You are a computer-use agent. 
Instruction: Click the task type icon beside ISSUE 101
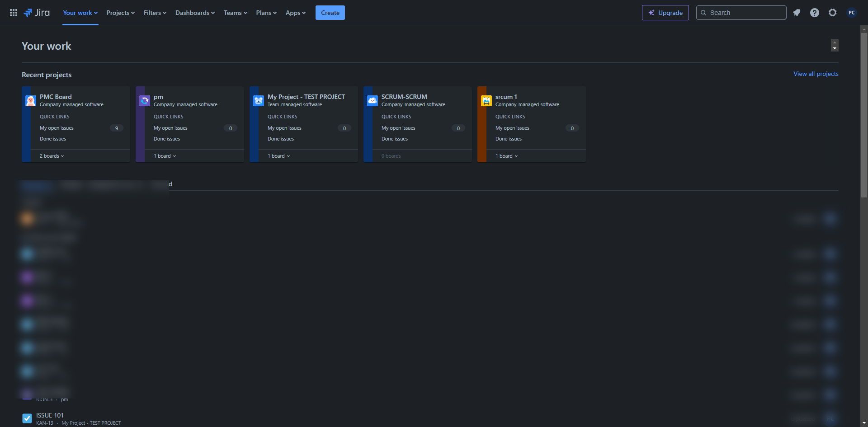click(27, 418)
